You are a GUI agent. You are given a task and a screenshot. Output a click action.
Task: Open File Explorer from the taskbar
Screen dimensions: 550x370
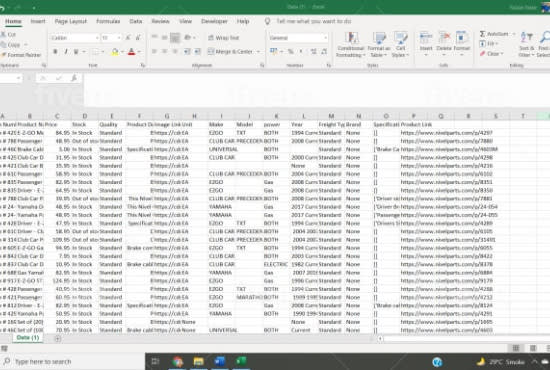pos(199,362)
